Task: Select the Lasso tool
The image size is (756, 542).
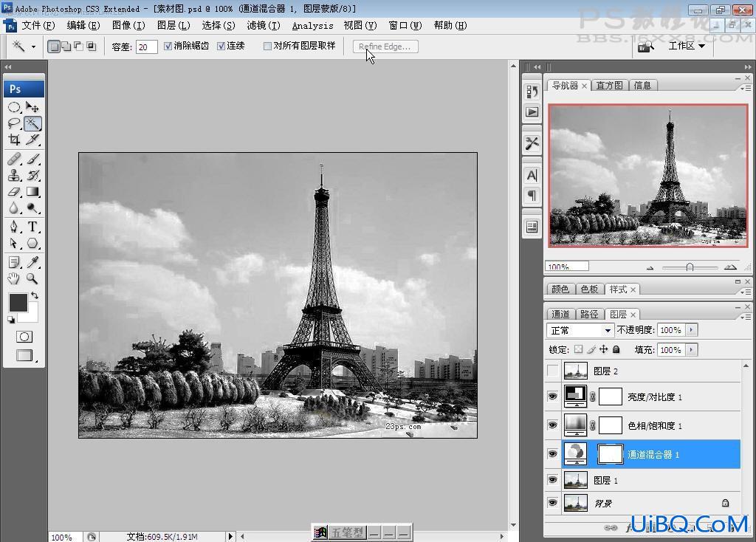Action: tap(14, 123)
